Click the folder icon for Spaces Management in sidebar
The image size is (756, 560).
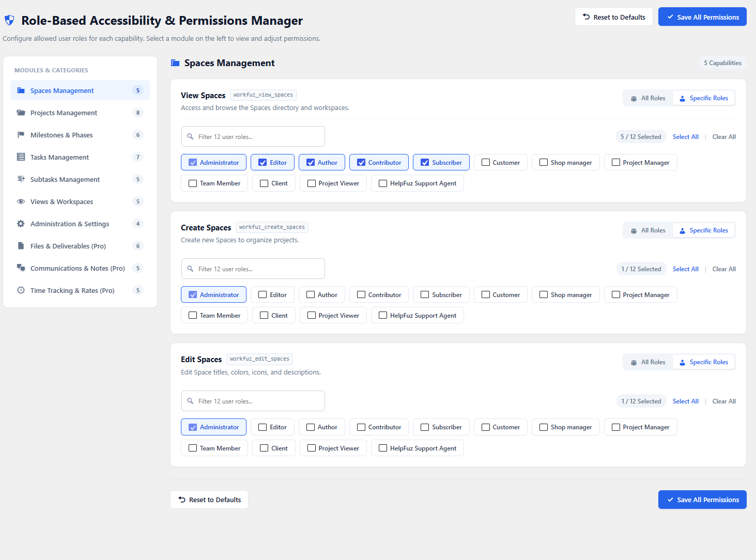tap(21, 90)
